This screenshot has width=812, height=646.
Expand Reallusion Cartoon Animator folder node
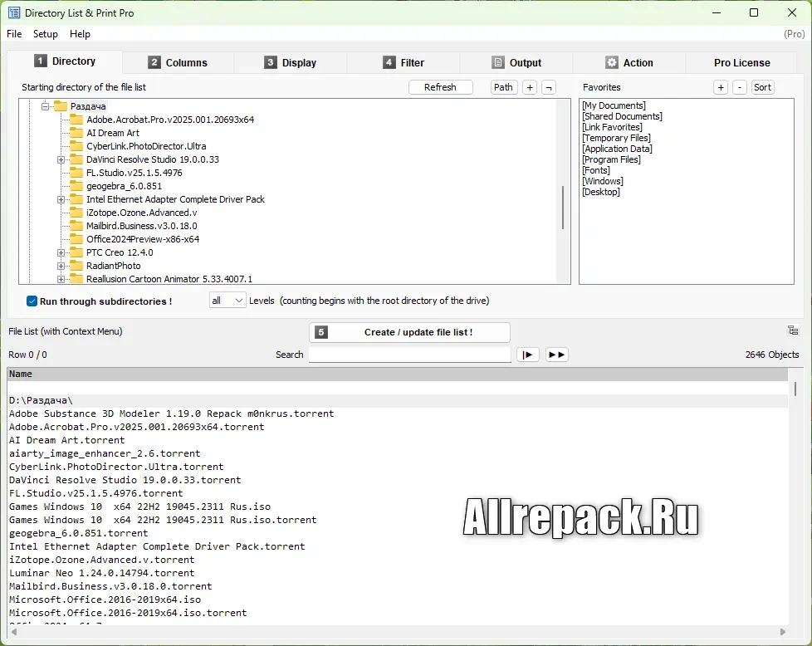click(61, 279)
